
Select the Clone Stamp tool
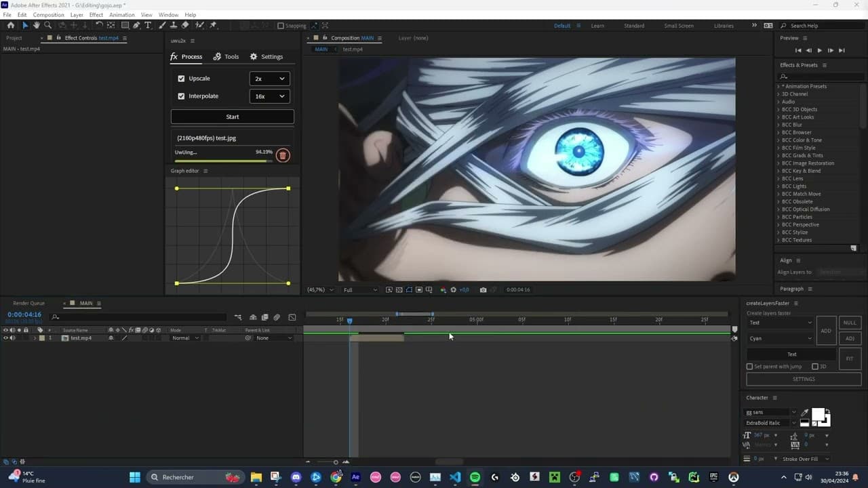click(174, 25)
